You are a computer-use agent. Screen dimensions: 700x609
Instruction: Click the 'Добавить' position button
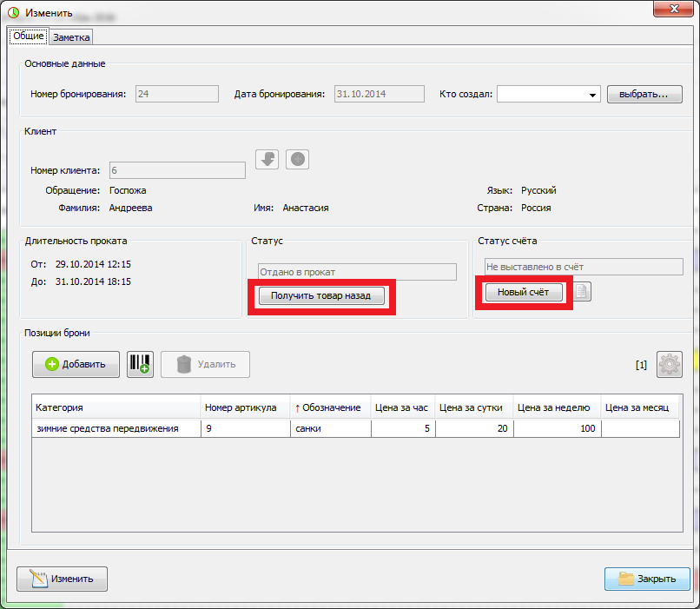tap(76, 364)
